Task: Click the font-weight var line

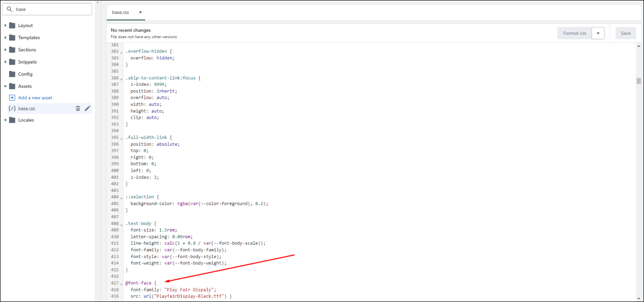Action: pos(178,263)
